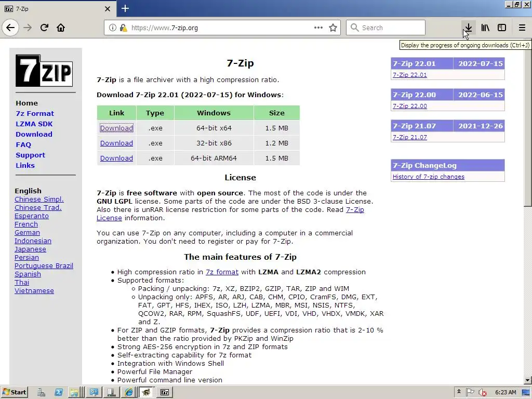Click the padlock security warning icon
Image resolution: width=532 pixels, height=399 pixels.
123,28
